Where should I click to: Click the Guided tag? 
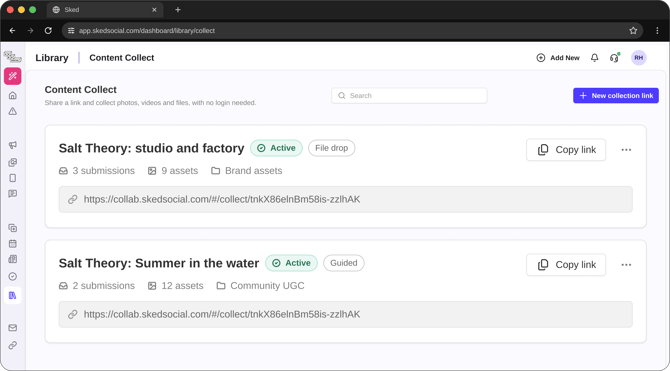click(344, 263)
